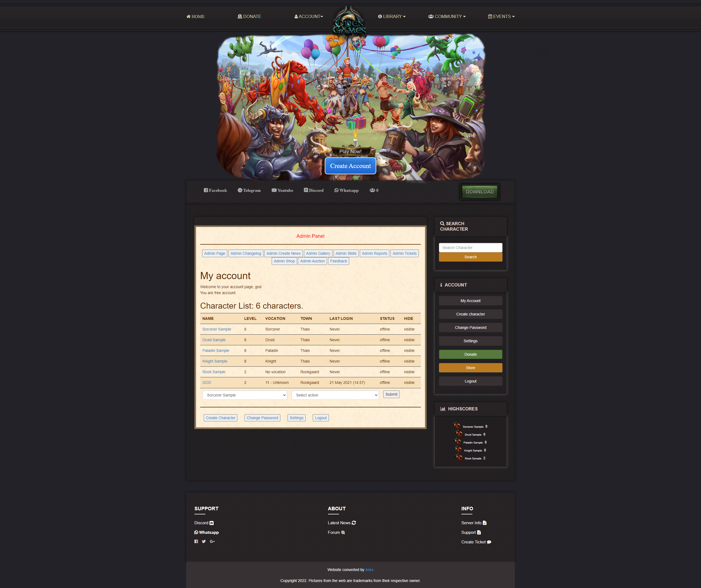Click the green Donate sidebar button
Viewport: 701px width, 588px height.
click(x=471, y=354)
